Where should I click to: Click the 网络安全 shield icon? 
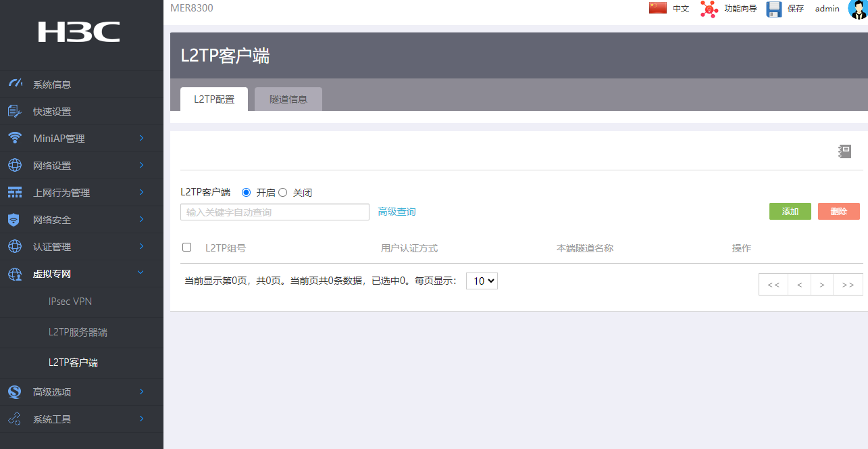coord(14,219)
